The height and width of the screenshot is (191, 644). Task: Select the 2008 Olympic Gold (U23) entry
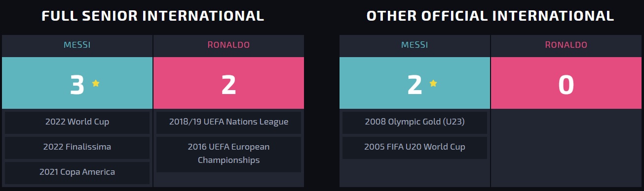pos(415,123)
